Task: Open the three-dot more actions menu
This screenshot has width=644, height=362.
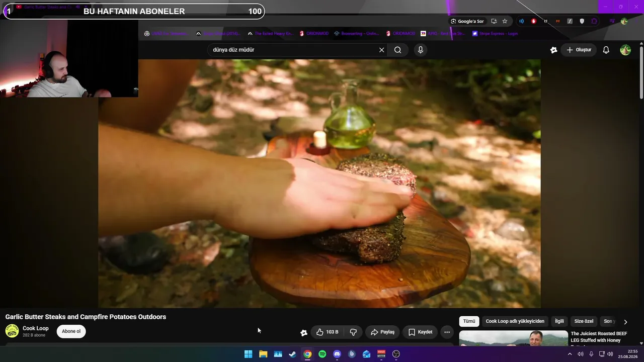Action: click(447, 332)
